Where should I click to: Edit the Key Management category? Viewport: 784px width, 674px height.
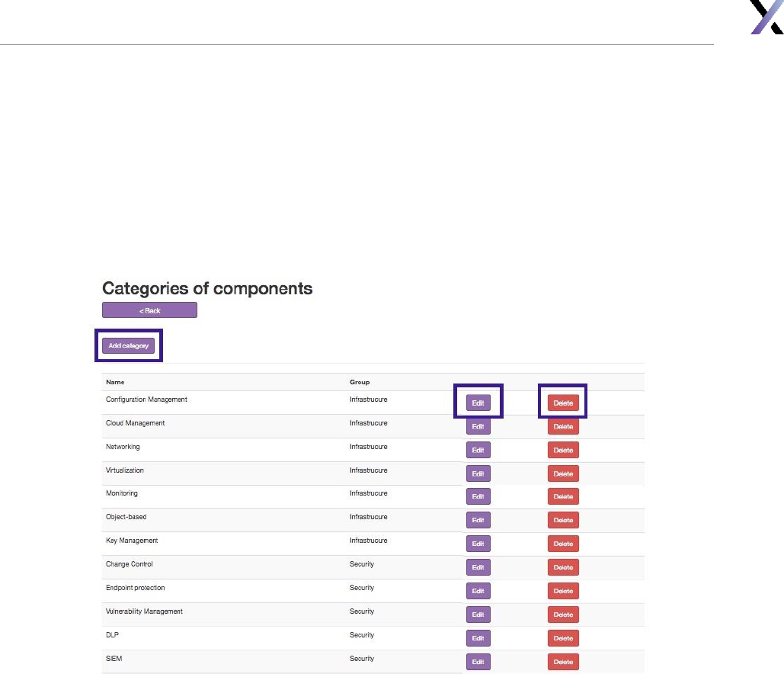(478, 544)
